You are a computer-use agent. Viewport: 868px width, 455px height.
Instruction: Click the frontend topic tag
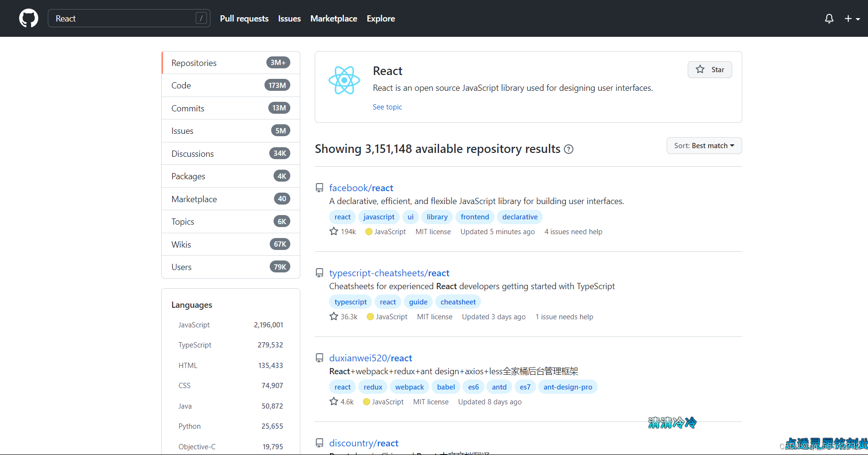475,217
